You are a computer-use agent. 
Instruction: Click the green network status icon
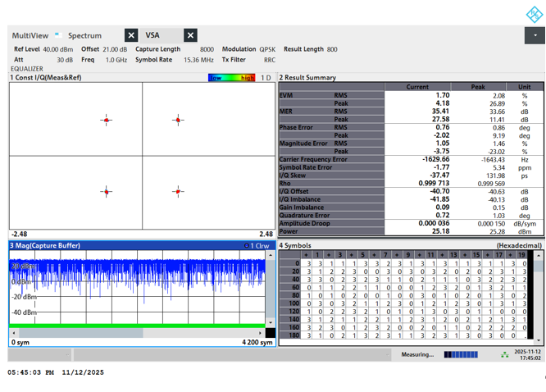coord(504,355)
